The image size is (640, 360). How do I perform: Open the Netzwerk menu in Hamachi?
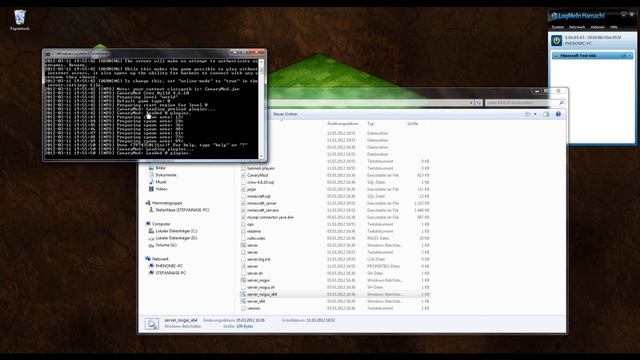577,27
